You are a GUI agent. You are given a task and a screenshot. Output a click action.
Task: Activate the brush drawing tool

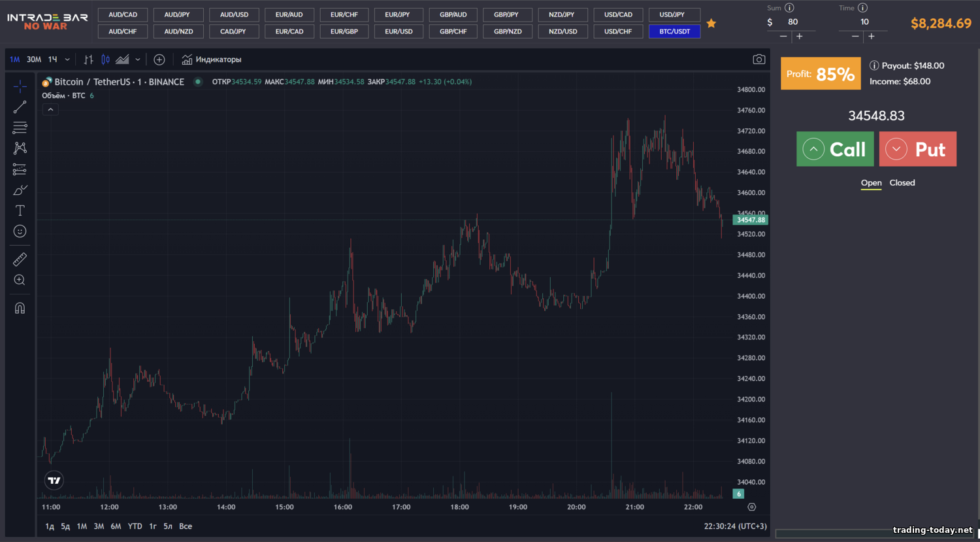click(x=20, y=190)
